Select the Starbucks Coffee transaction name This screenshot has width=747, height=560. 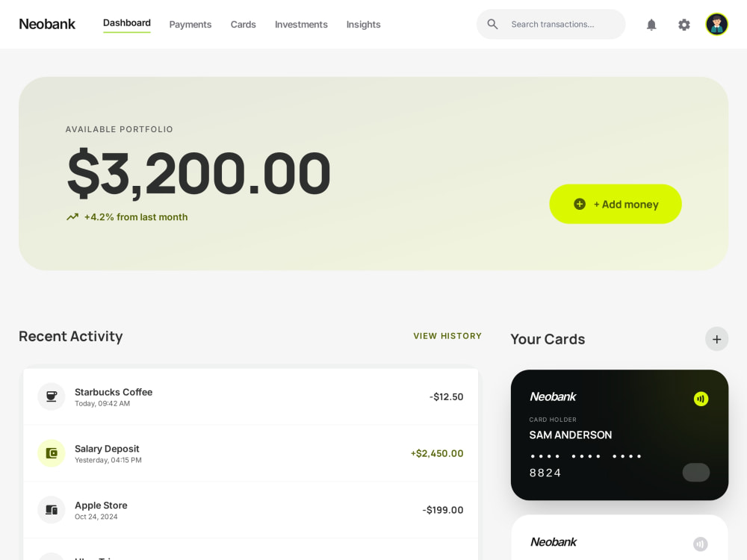[114, 392]
